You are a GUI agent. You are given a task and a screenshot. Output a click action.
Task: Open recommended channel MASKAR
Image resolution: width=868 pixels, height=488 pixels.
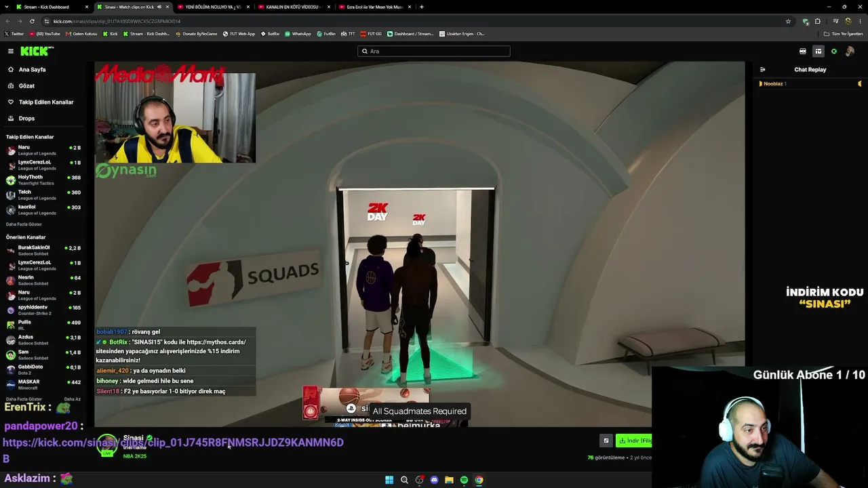coord(43,384)
